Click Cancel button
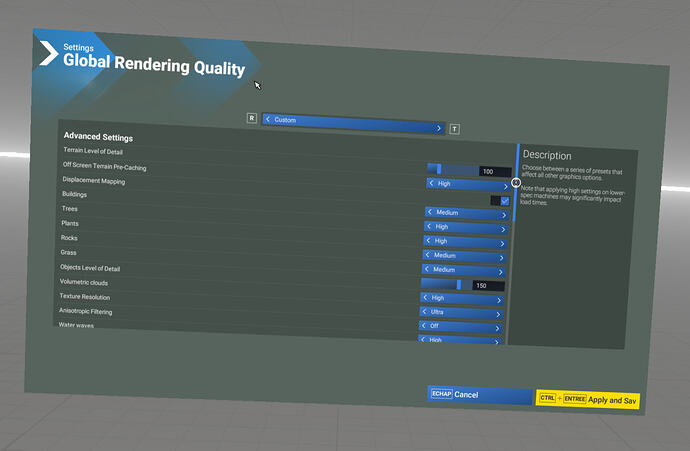 click(480, 395)
